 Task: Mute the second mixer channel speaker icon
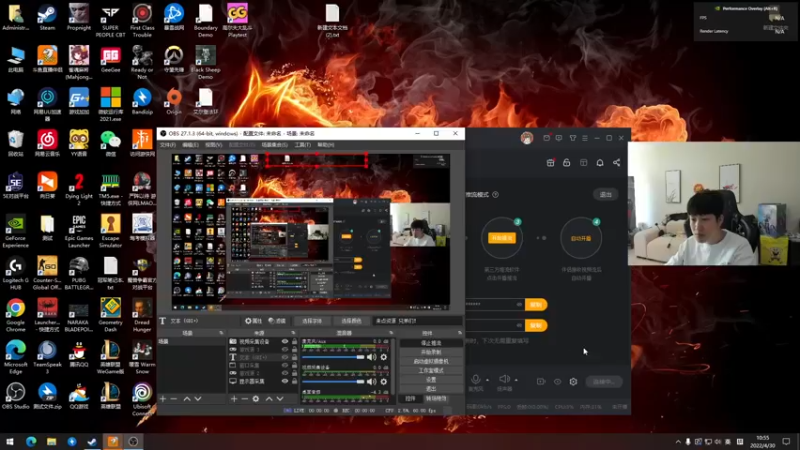pyautogui.click(x=371, y=382)
